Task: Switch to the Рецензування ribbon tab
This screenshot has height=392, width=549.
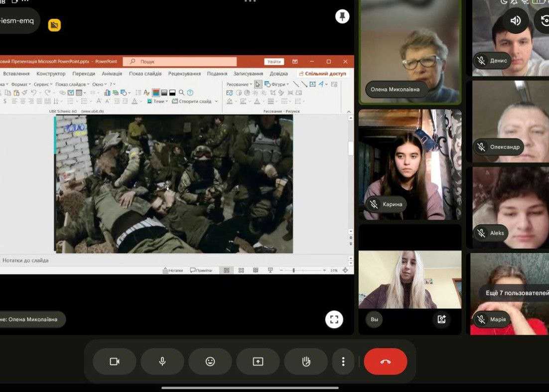Action: 184,74
